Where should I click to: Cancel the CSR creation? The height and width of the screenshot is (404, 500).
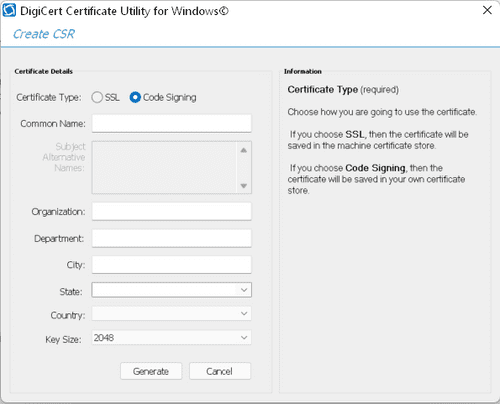pyautogui.click(x=220, y=371)
